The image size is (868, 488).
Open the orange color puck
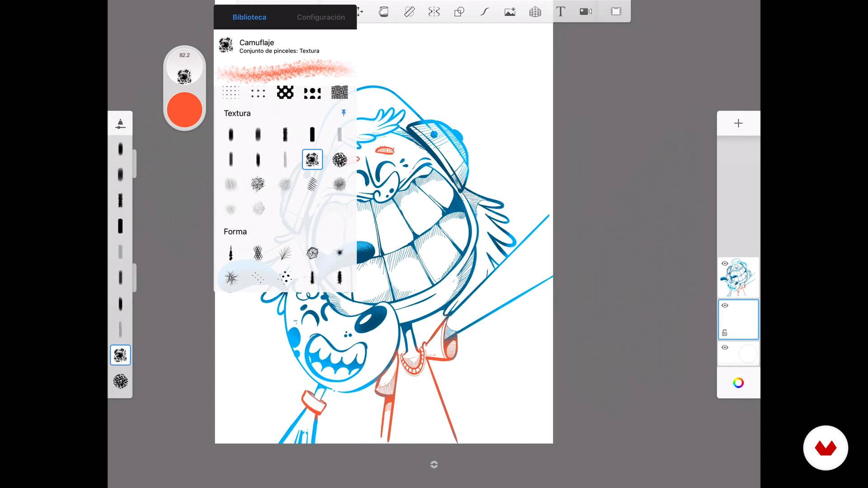coord(184,110)
